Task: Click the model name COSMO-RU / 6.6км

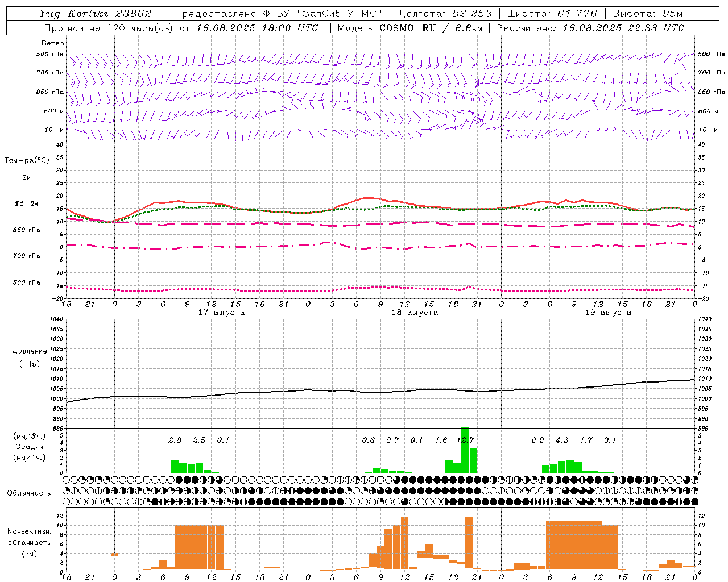Action: (431, 28)
